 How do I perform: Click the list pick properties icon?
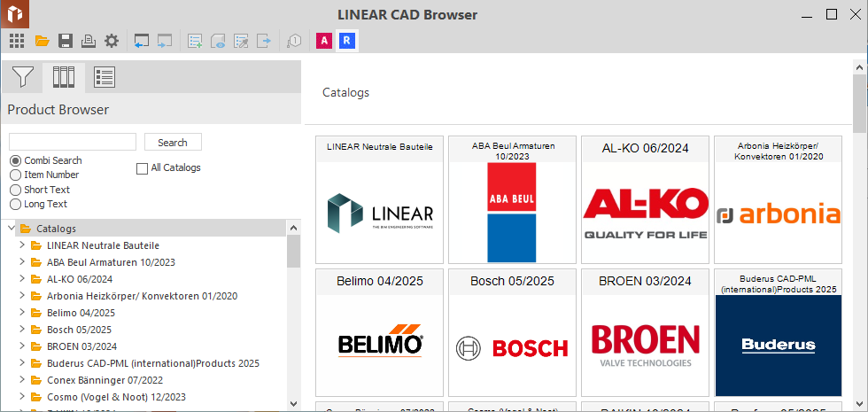pyautogui.click(x=241, y=41)
